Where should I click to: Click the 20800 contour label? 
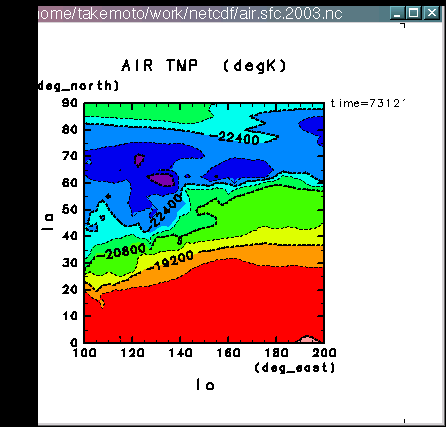click(125, 251)
